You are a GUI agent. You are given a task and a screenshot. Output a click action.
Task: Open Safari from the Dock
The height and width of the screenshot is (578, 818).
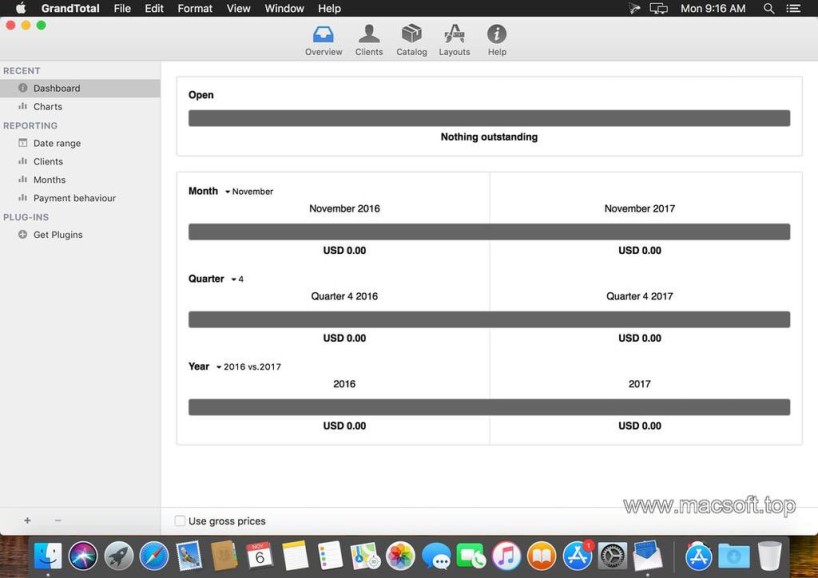[x=154, y=556]
